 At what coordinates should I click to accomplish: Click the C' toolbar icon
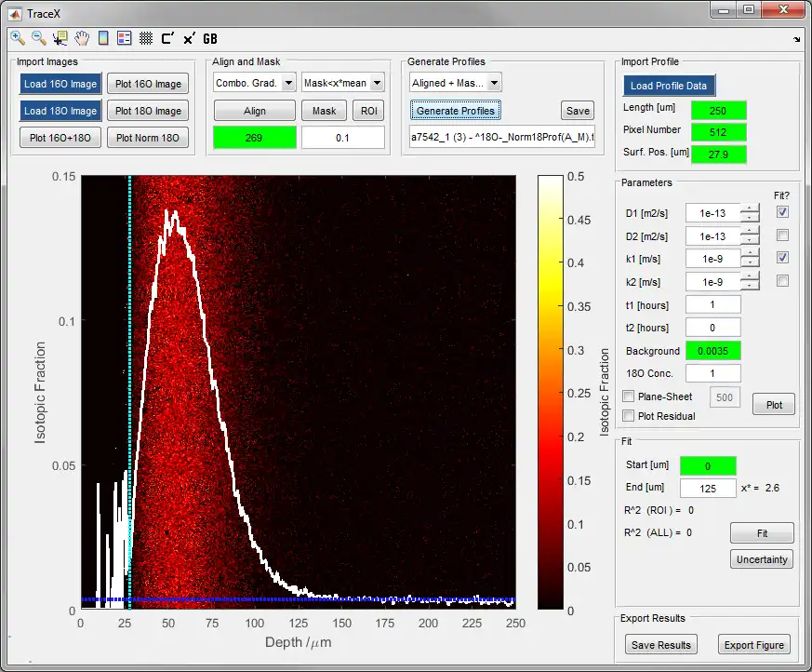[x=167, y=38]
